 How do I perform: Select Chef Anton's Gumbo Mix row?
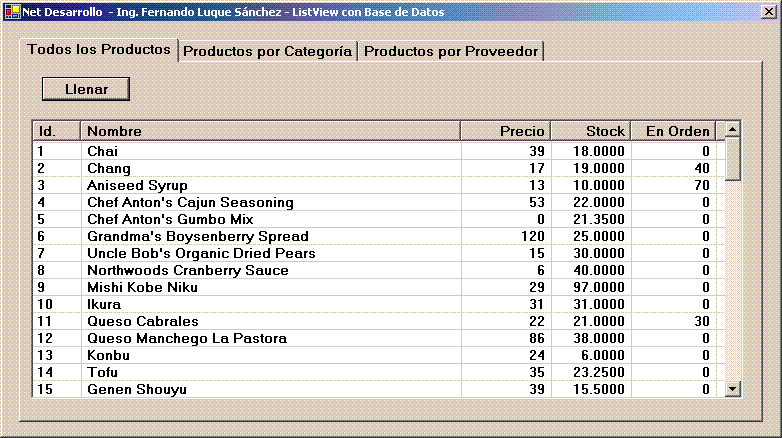378,219
